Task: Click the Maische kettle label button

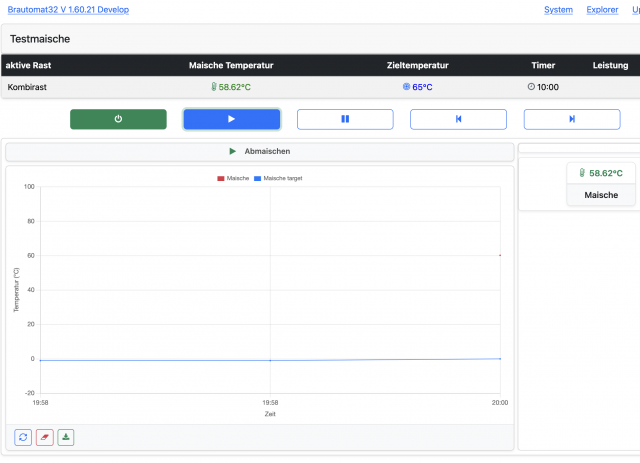Action: click(x=601, y=195)
